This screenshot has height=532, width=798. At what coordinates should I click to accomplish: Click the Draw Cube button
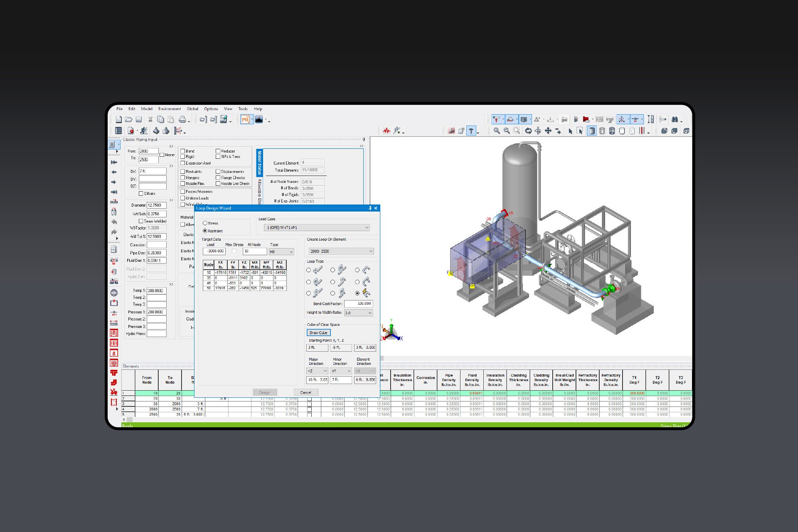[318, 332]
